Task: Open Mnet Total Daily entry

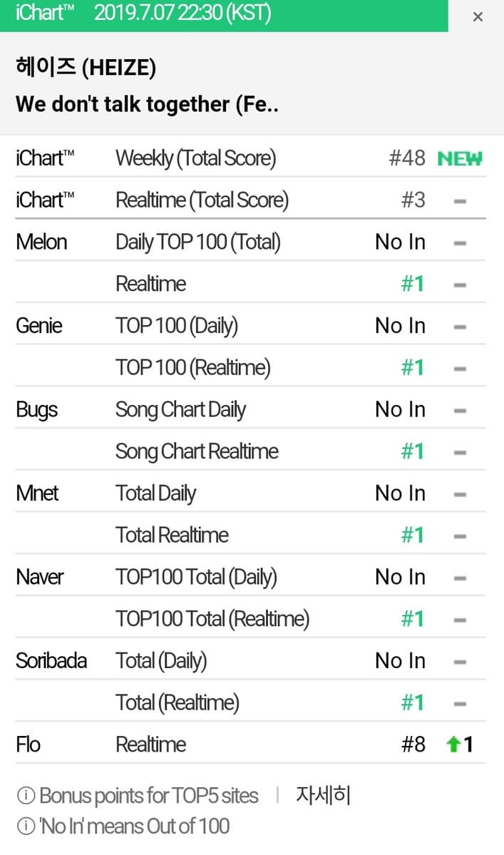Action: click(155, 493)
